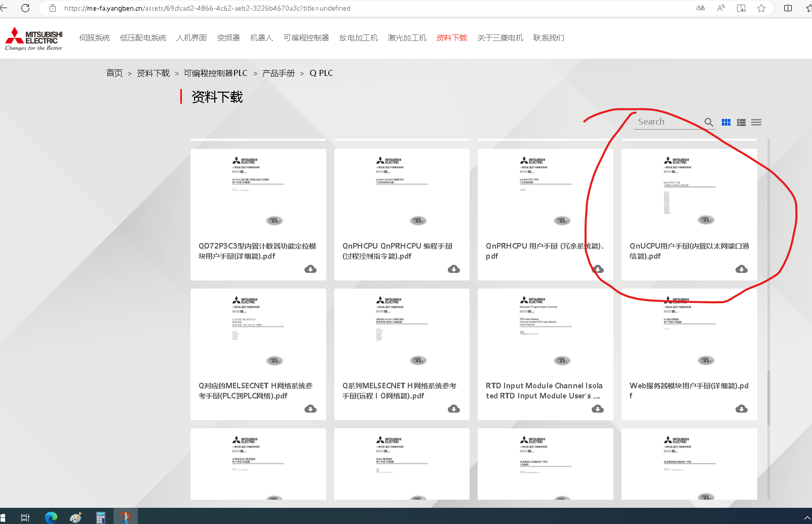Download QnUCPU Ethernet user manual pdf
Screen dimensions: 812x524
click(742, 269)
